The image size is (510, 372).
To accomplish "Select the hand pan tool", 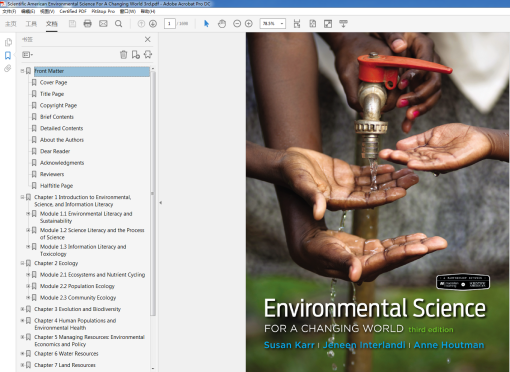I will (x=222, y=24).
